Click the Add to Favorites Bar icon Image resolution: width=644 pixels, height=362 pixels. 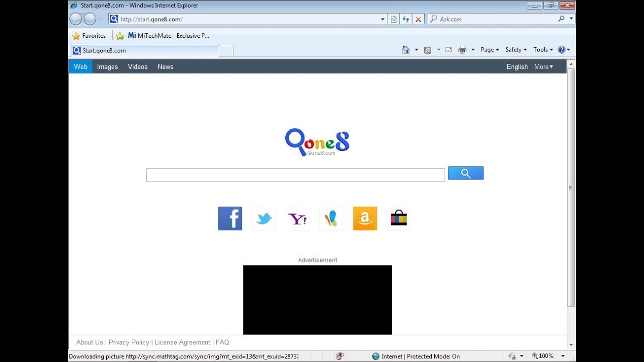(120, 36)
